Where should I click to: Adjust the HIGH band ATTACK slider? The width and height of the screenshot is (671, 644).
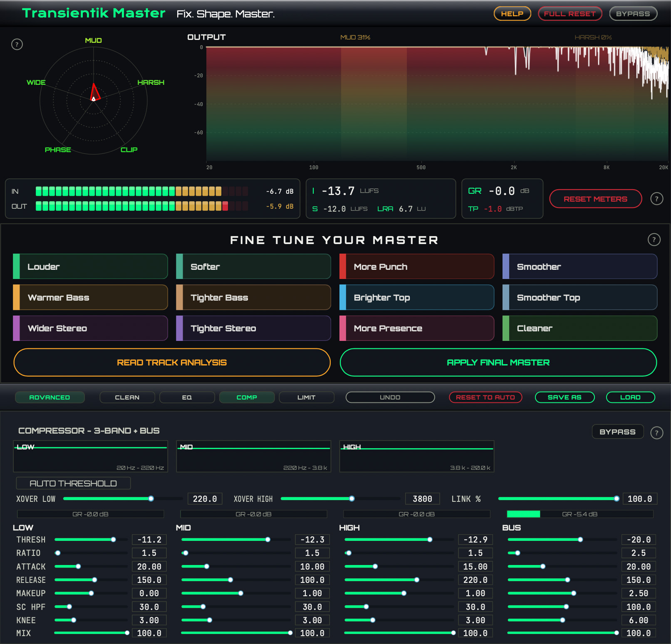(399, 566)
